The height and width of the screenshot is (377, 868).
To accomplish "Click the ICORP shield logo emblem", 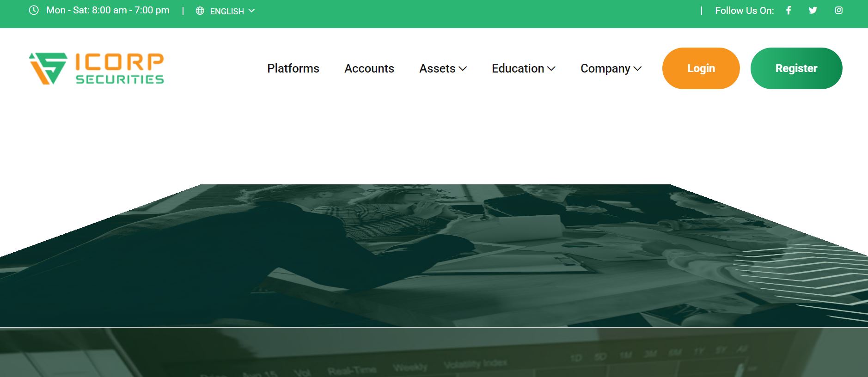I will pyautogui.click(x=49, y=68).
